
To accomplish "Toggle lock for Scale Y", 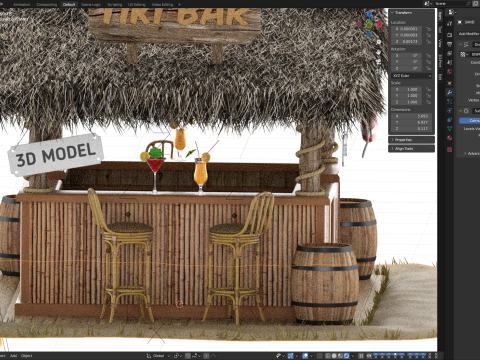I will [428, 95].
